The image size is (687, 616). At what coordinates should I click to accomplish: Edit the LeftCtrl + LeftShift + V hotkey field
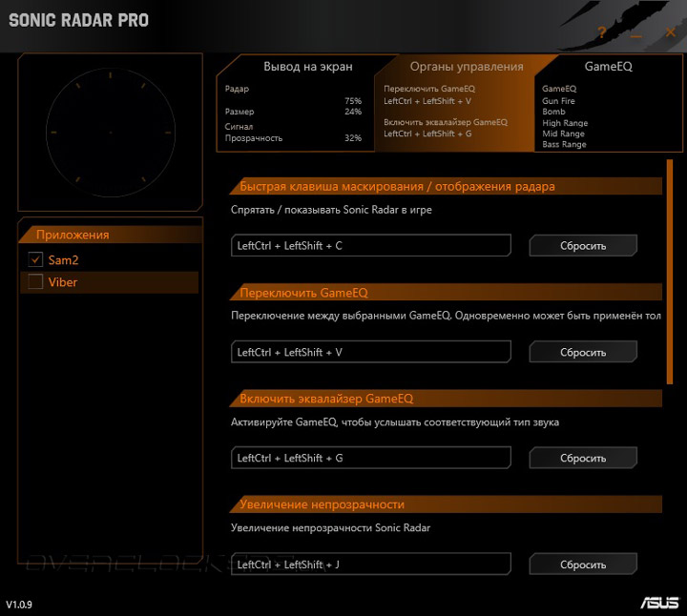pos(370,352)
